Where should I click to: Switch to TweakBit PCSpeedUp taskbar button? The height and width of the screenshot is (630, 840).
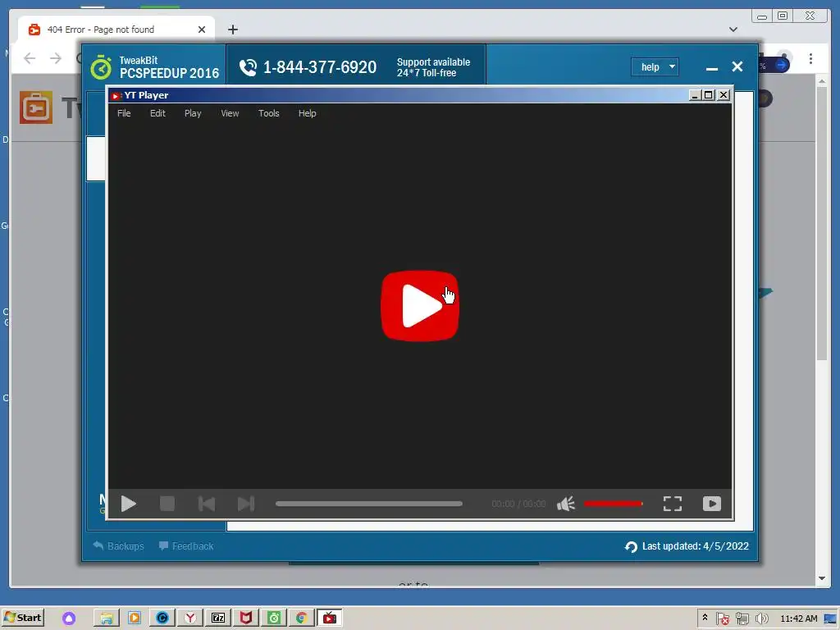point(274,619)
